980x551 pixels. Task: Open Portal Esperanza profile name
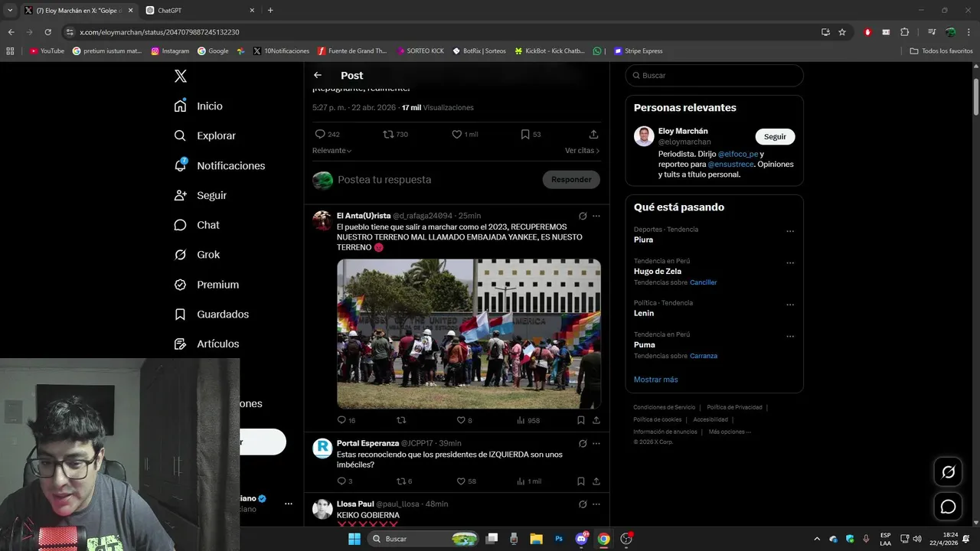click(367, 443)
